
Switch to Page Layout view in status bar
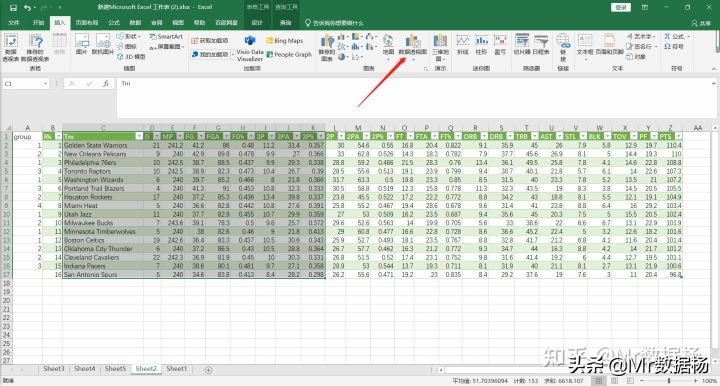[x=614, y=381]
